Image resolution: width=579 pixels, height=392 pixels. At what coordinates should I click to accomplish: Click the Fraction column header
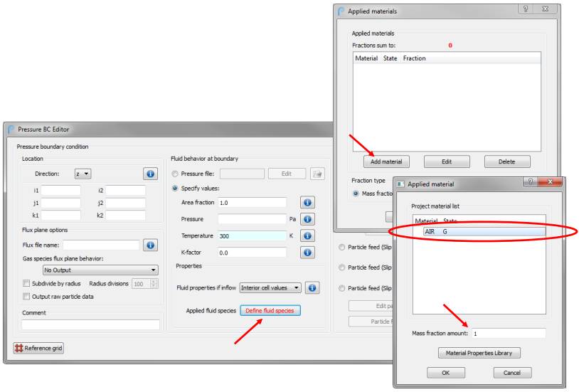point(414,58)
